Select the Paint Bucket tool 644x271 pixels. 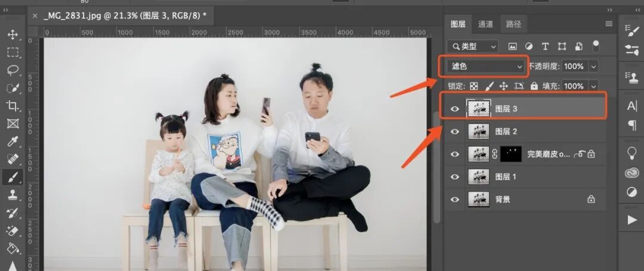13,248
